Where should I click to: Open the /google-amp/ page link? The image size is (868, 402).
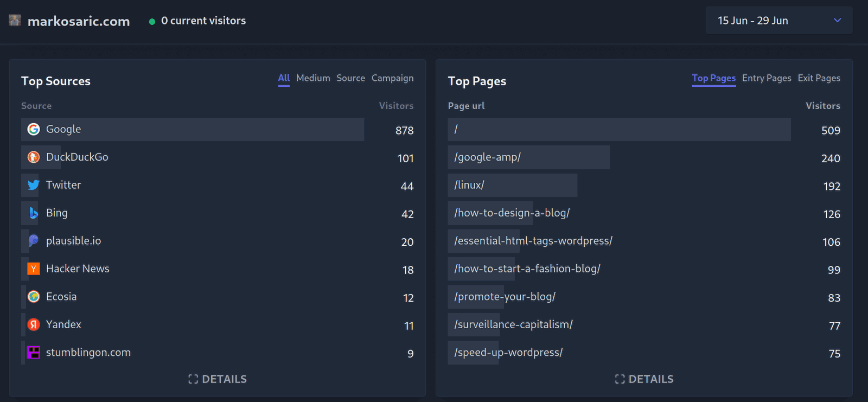coord(487,157)
